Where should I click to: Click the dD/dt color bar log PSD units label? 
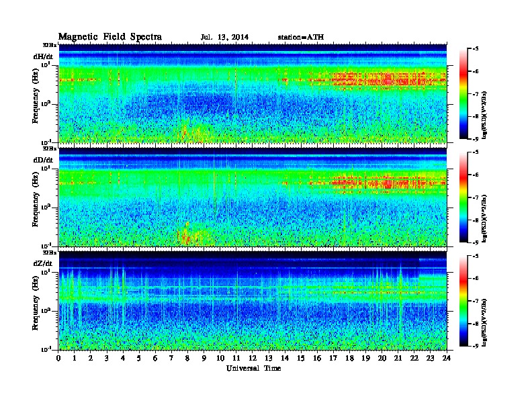(485, 218)
